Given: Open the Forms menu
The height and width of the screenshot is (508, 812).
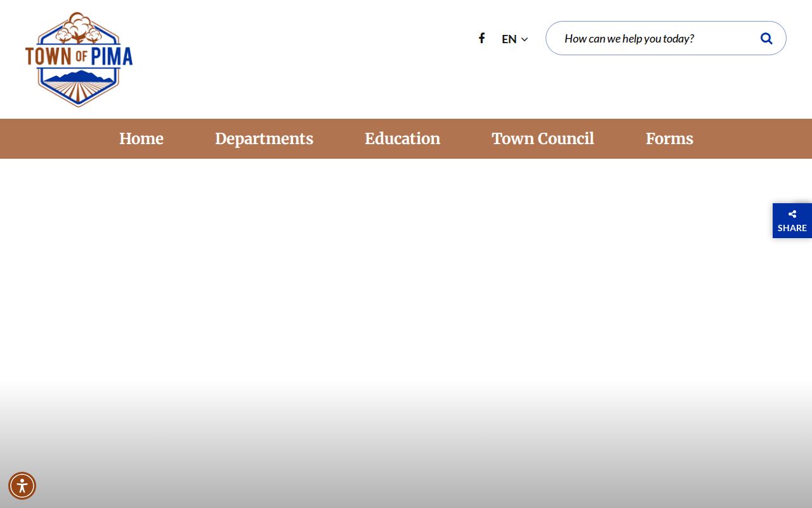Looking at the screenshot, I should [x=669, y=138].
